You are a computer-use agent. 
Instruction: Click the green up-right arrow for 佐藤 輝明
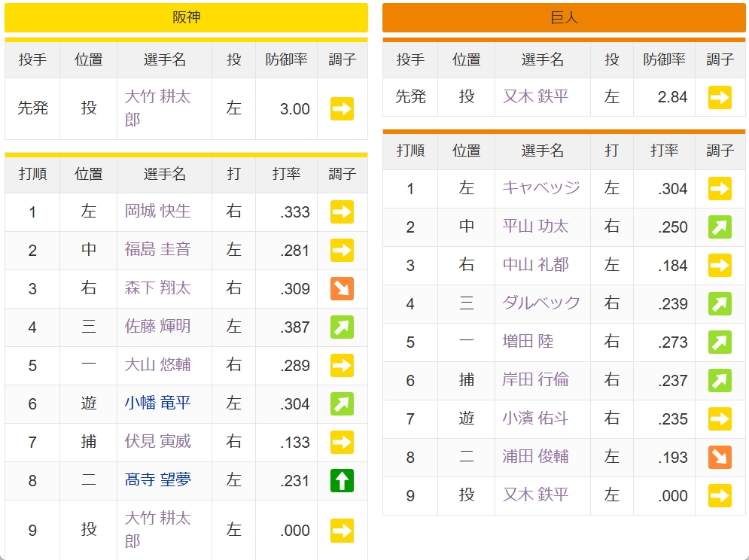click(342, 327)
